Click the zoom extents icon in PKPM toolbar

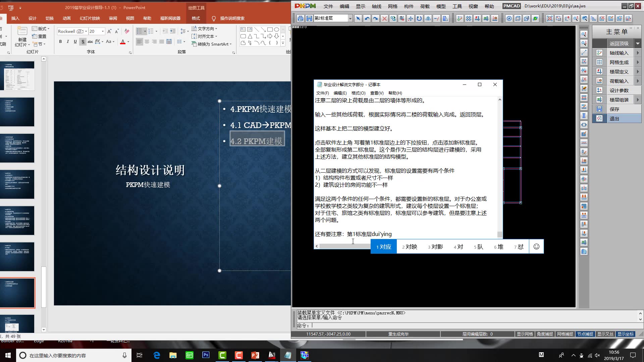pos(550,18)
